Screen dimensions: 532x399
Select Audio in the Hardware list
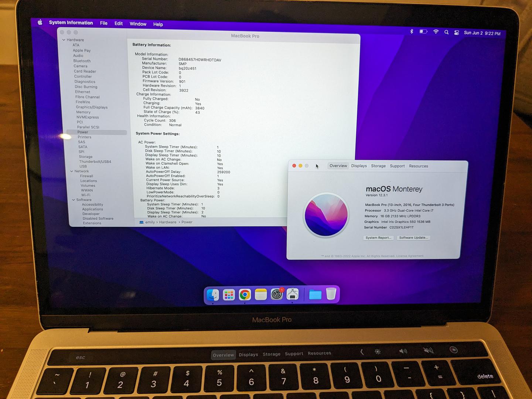click(78, 55)
